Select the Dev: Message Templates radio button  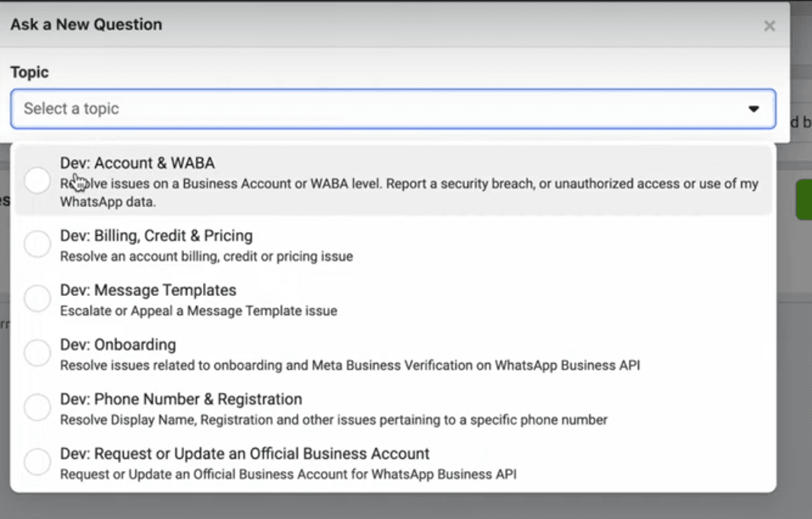pyautogui.click(x=37, y=298)
